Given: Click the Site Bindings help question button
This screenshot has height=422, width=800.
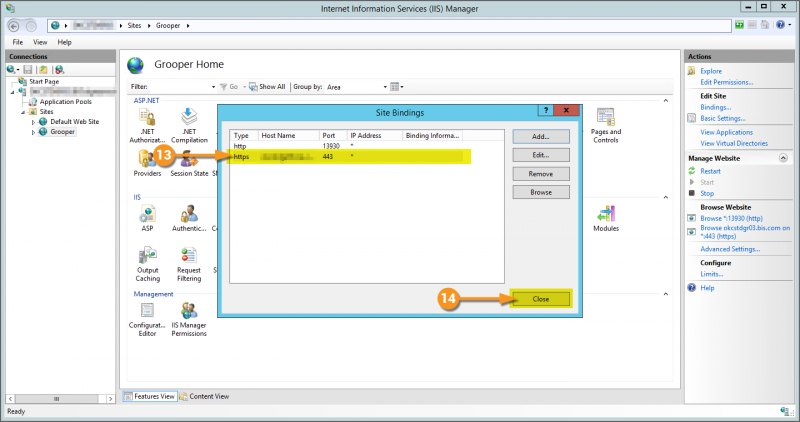Looking at the screenshot, I should tap(545, 110).
